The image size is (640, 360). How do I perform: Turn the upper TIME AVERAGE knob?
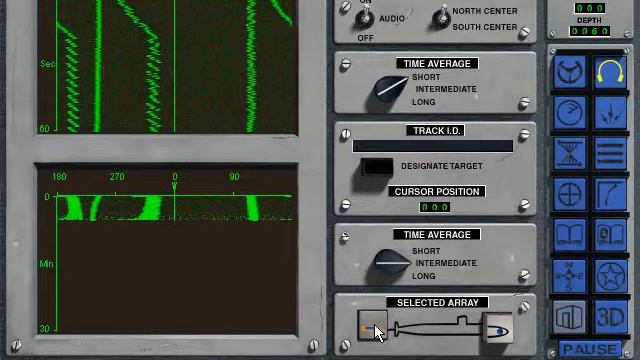click(x=390, y=89)
